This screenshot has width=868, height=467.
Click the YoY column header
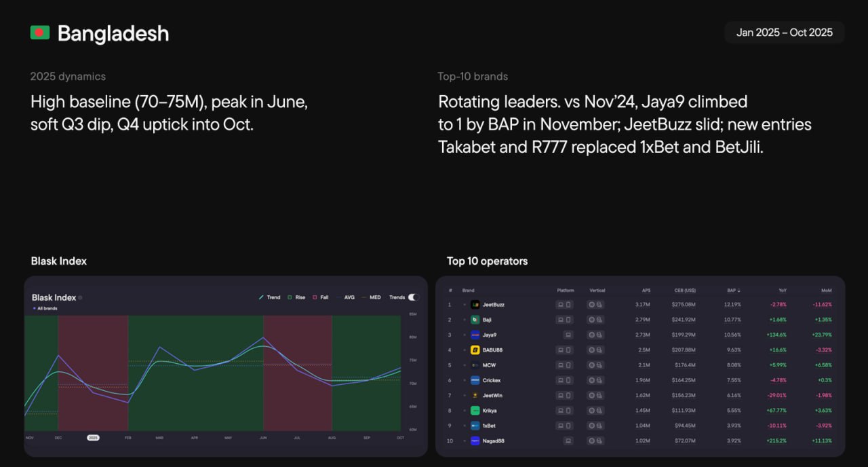tap(782, 291)
